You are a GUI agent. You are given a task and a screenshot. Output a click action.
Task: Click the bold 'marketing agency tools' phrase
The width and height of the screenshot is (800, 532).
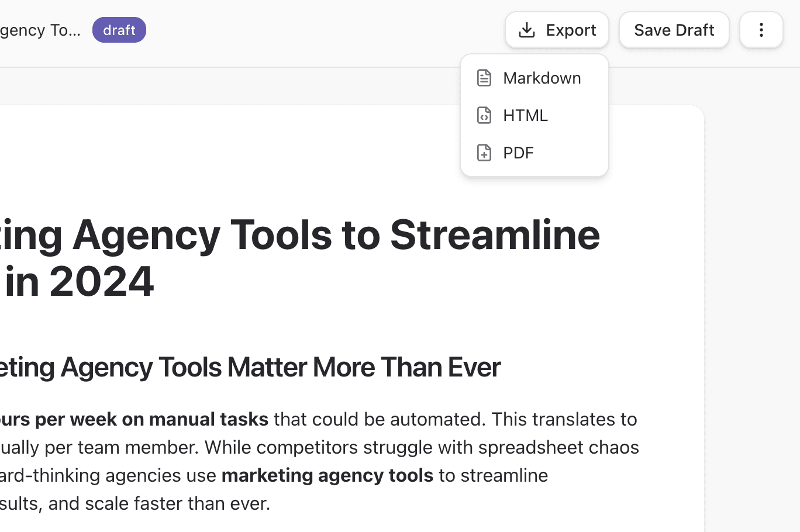click(x=327, y=475)
